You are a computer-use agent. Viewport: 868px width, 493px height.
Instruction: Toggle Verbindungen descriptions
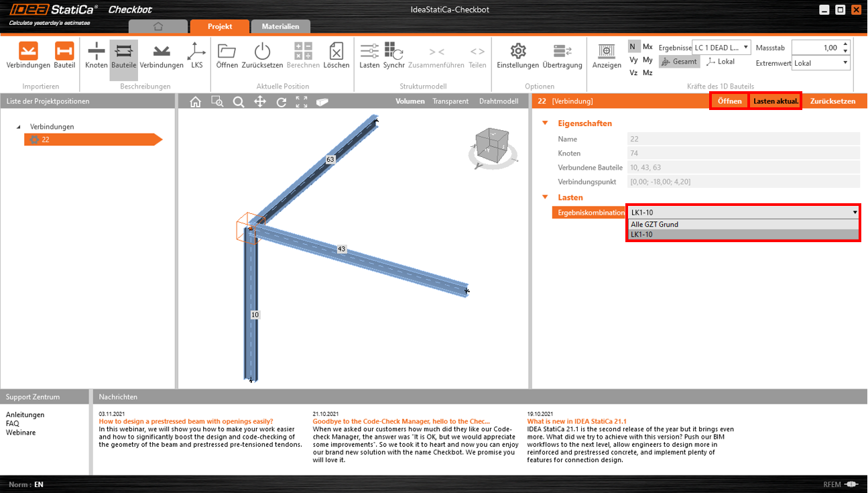tap(162, 56)
